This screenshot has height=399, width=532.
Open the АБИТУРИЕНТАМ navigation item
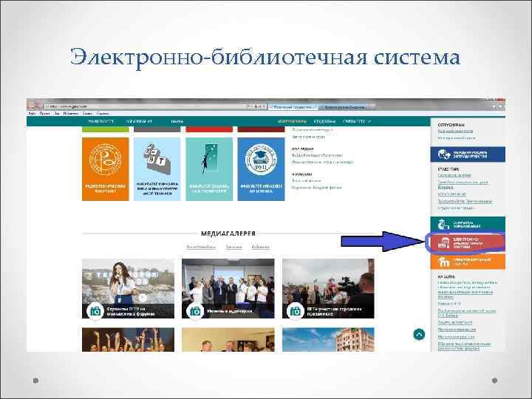pos(292,121)
